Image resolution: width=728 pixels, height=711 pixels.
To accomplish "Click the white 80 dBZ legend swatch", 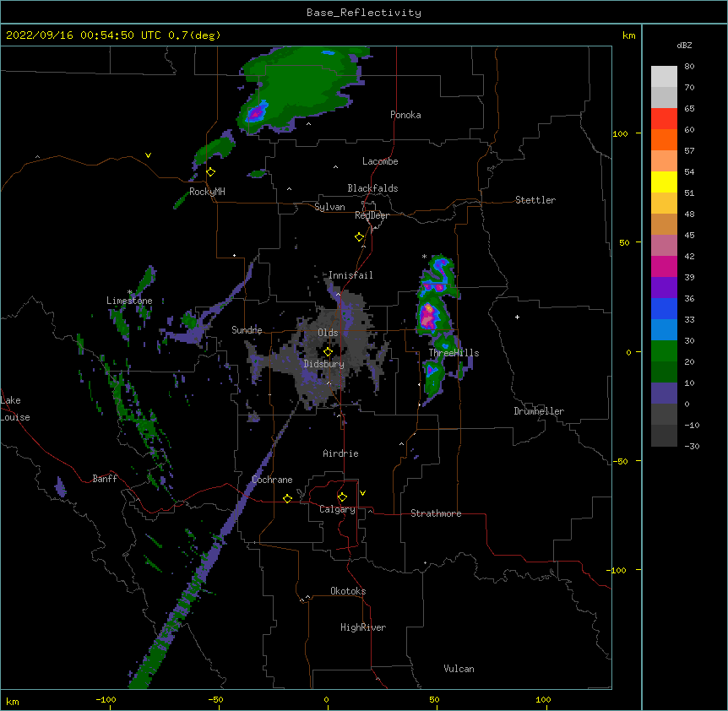I will [x=664, y=77].
